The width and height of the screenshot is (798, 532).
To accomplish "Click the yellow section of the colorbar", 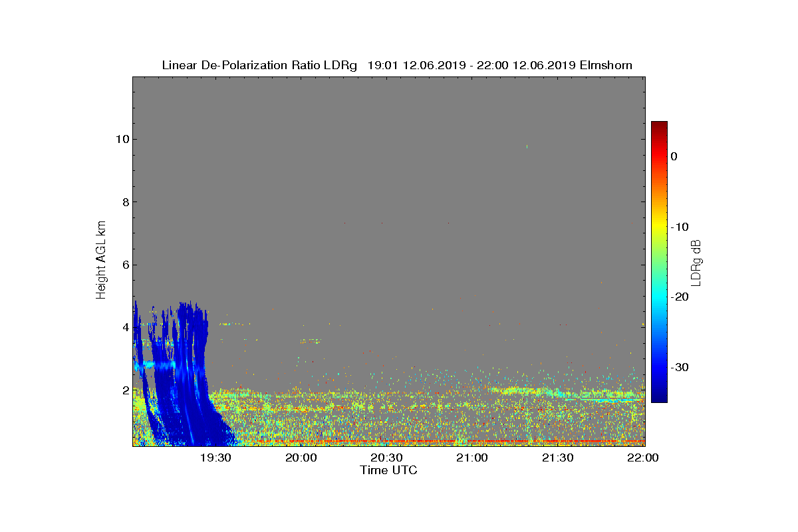I will click(659, 227).
